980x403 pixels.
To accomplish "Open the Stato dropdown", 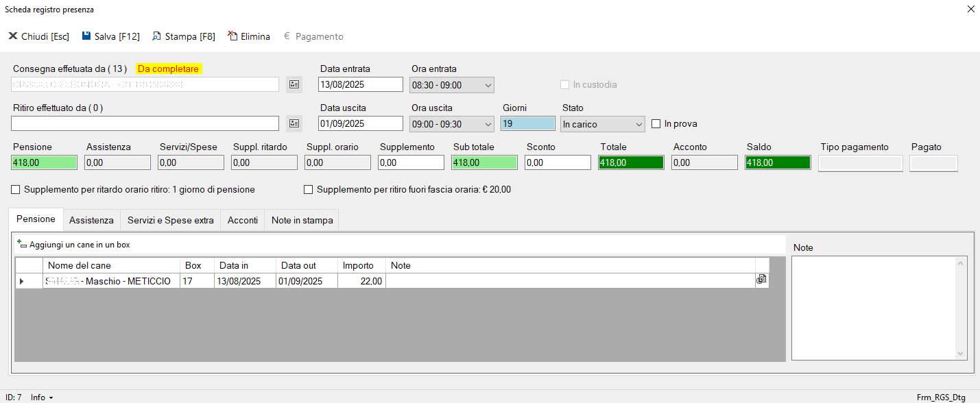I will 638,124.
